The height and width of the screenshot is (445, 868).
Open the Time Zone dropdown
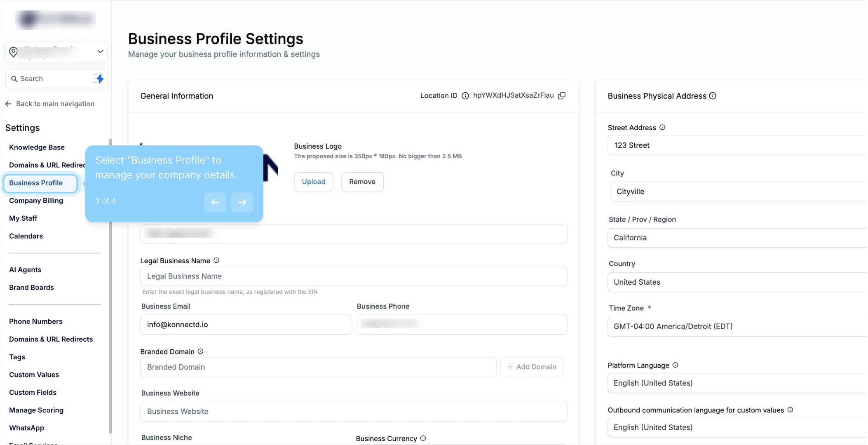[x=737, y=326]
